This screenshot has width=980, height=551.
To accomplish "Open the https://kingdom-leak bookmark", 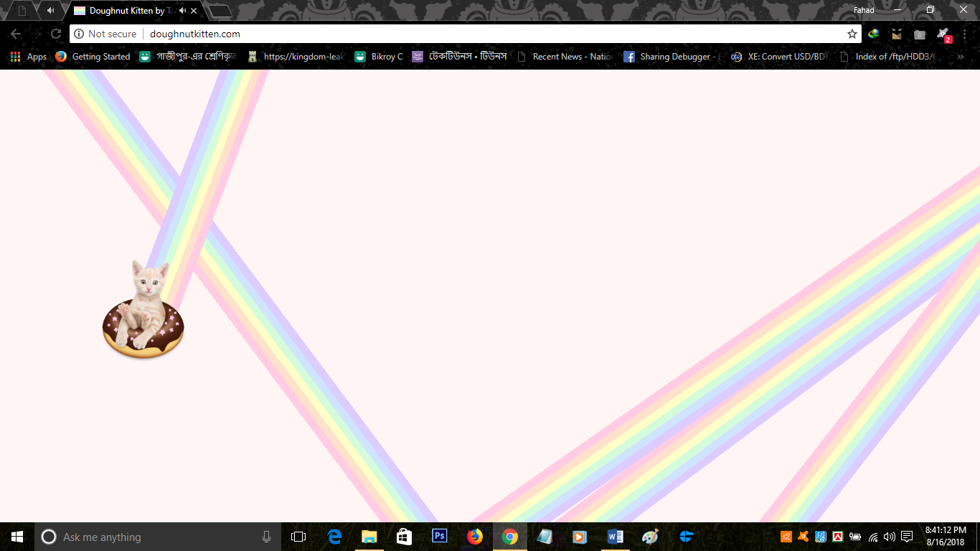I will point(296,57).
